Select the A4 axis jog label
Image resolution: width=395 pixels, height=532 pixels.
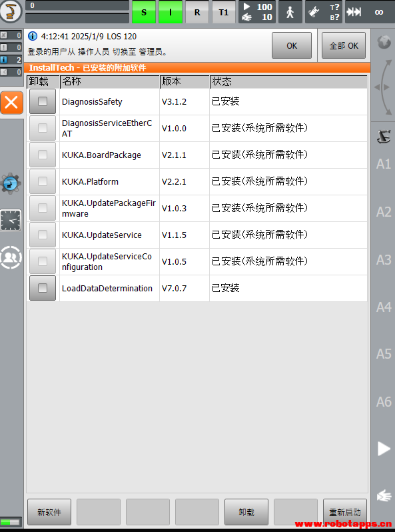(x=384, y=307)
